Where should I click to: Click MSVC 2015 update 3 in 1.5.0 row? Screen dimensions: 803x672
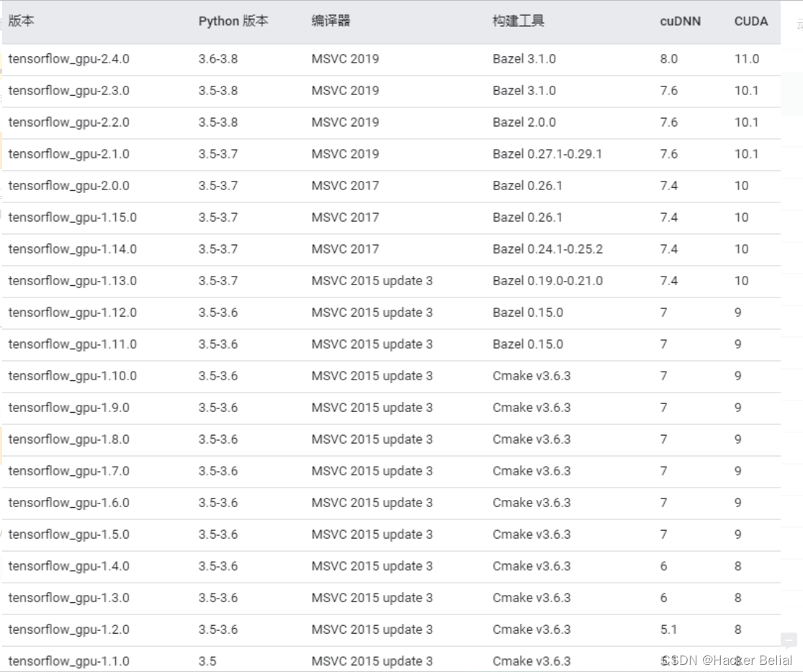click(372, 535)
